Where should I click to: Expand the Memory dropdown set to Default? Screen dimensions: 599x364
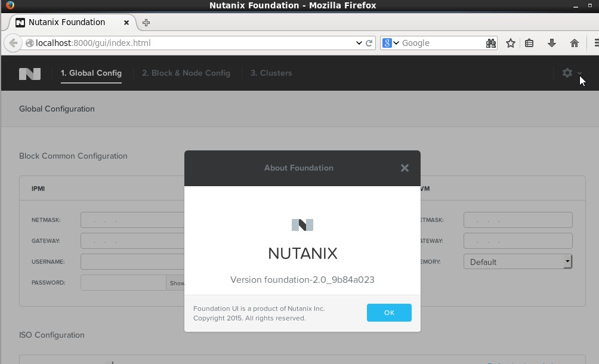pyautogui.click(x=517, y=261)
